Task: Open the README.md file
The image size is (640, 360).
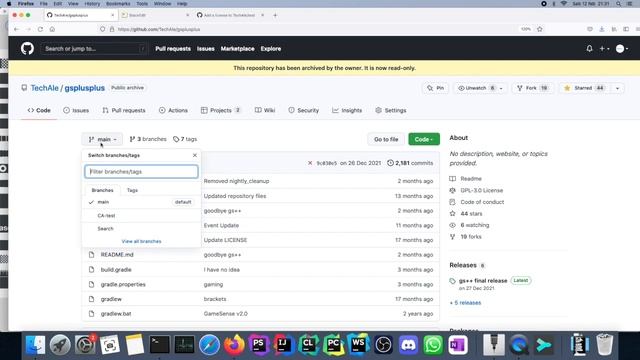Action: pyautogui.click(x=117, y=255)
